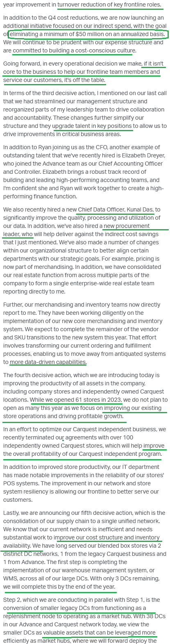Click underlined 'the overall profitability of our Carquest independent program'
The width and height of the screenshot is (170, 644).
tap(82, 454)
